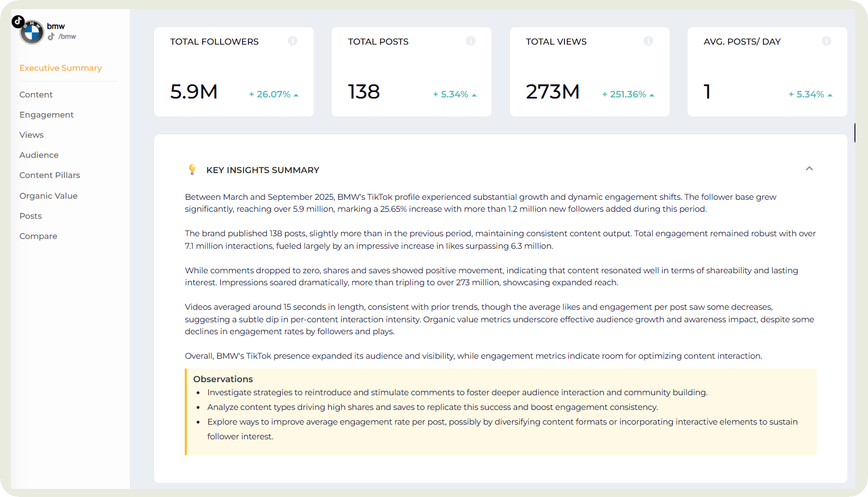
Task: Navigate to the Audience section
Action: click(39, 155)
